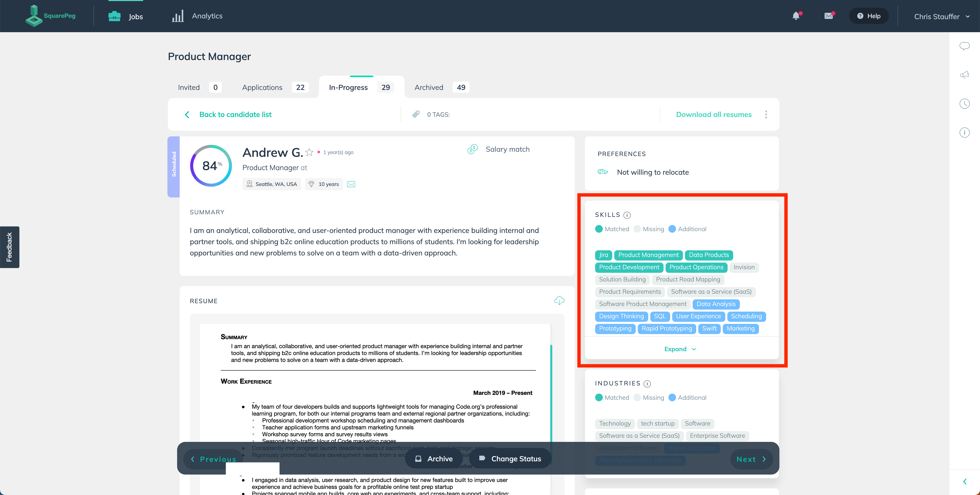Switch to the Invited tab
The height and width of the screenshot is (495, 980).
tap(200, 87)
